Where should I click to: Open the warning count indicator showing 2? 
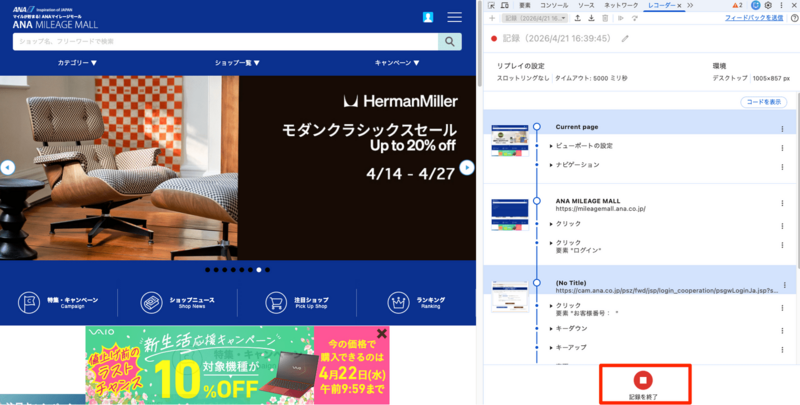737,5
